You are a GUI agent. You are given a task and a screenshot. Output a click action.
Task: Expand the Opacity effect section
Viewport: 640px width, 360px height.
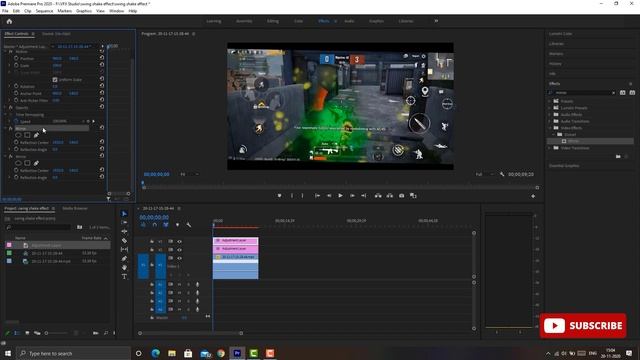(x=5, y=108)
